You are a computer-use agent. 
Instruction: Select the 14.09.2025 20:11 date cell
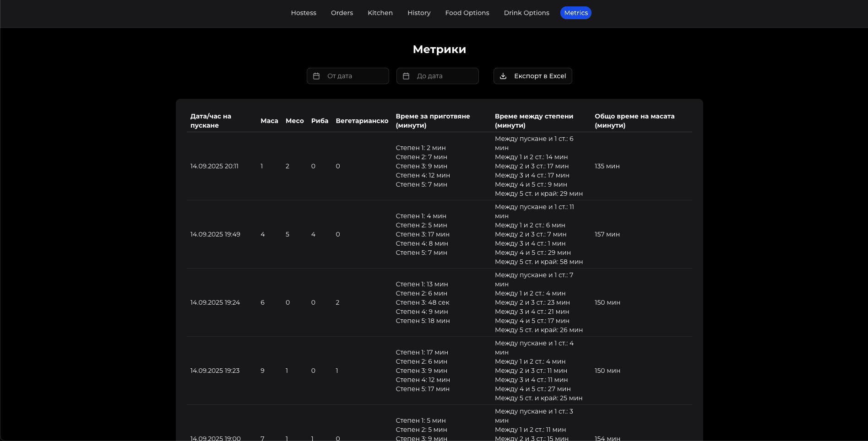click(214, 166)
